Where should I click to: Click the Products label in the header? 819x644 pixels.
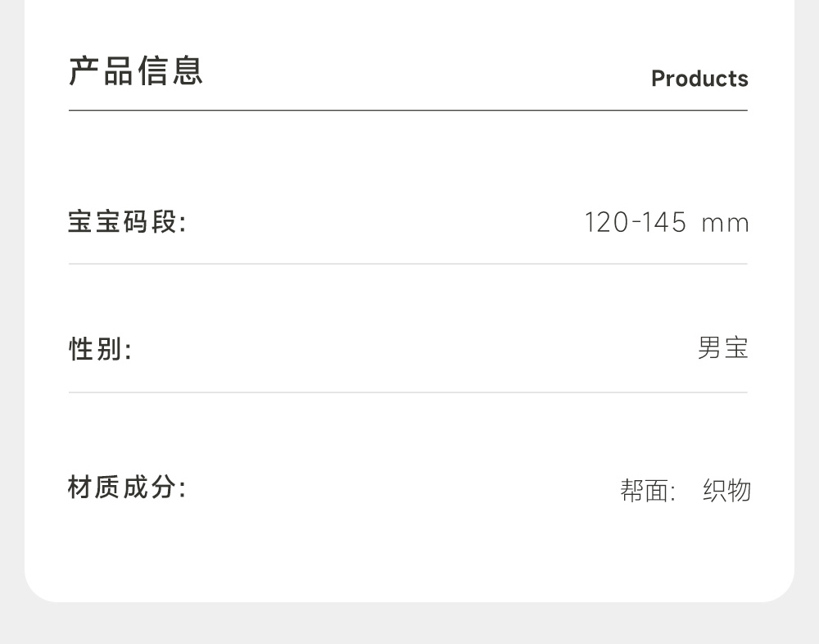pos(699,79)
